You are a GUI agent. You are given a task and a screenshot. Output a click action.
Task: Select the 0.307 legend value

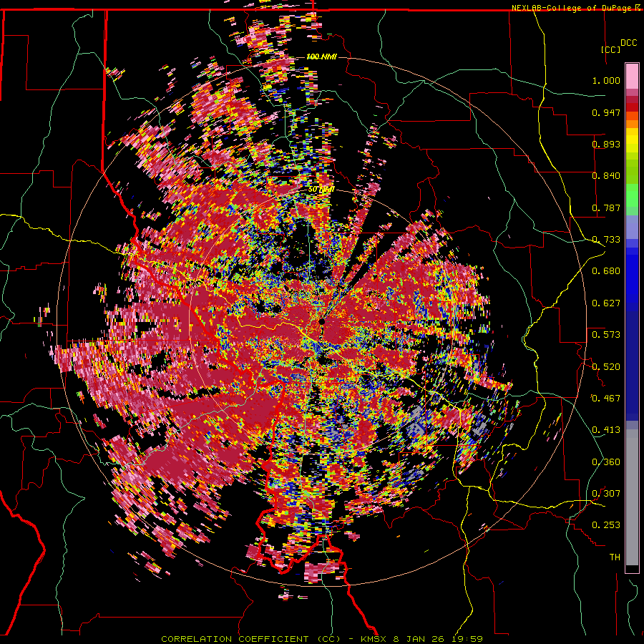(606, 494)
